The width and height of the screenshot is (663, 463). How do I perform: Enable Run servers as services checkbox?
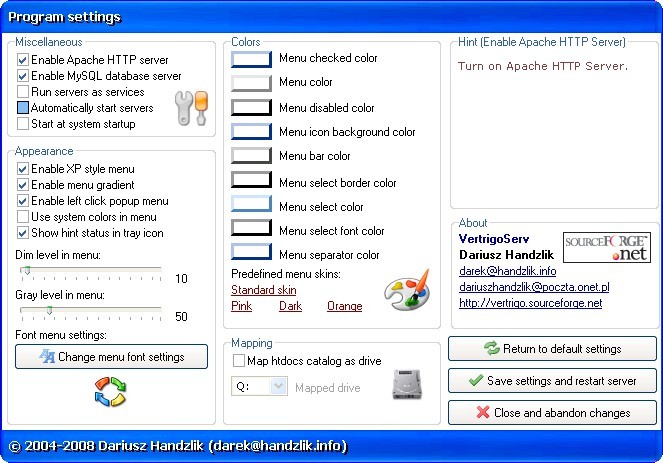[x=23, y=92]
